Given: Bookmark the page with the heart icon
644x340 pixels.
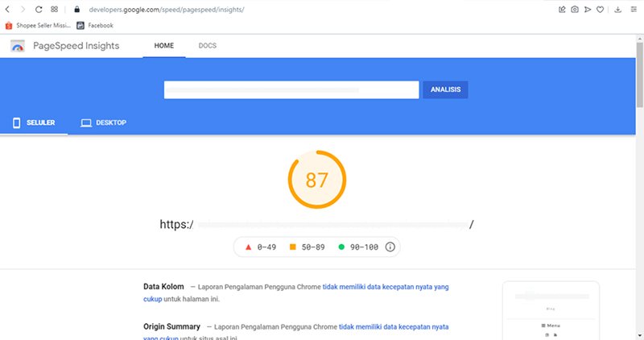Looking at the screenshot, I should pyautogui.click(x=600, y=9).
